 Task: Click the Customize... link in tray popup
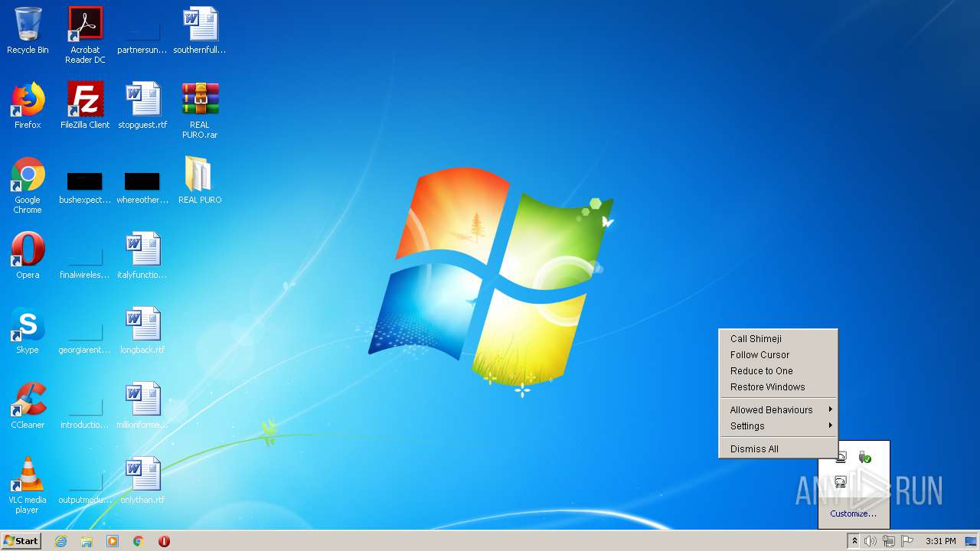coord(854,514)
